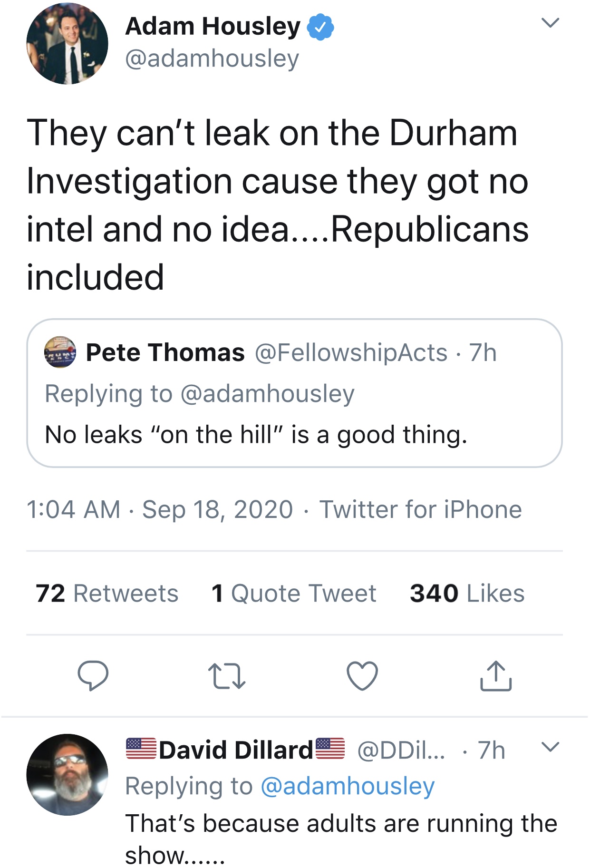
Task: Tap the 1:04 AM Sep 18, 2020 timestamp
Action: tap(159, 509)
